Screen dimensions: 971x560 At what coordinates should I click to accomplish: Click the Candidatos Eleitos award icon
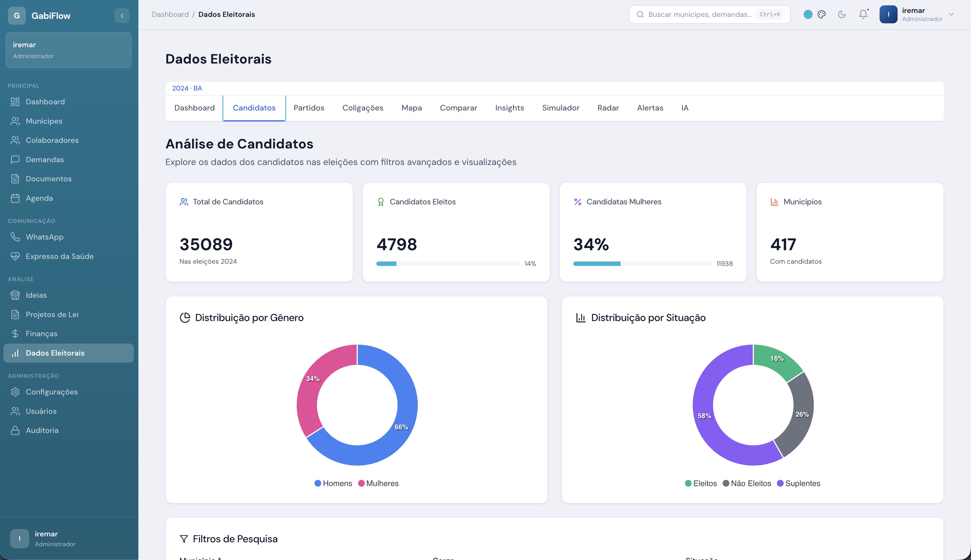click(x=381, y=202)
